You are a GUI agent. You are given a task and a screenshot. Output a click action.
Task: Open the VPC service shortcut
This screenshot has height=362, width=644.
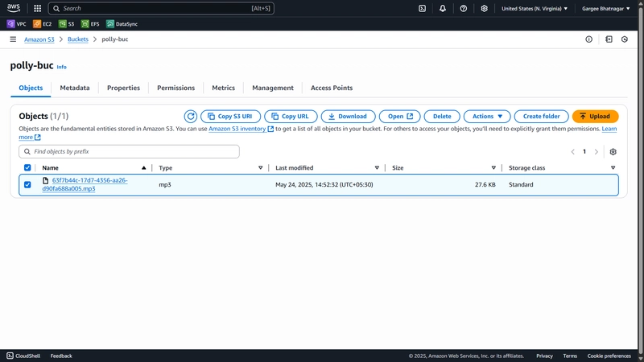tap(16, 24)
